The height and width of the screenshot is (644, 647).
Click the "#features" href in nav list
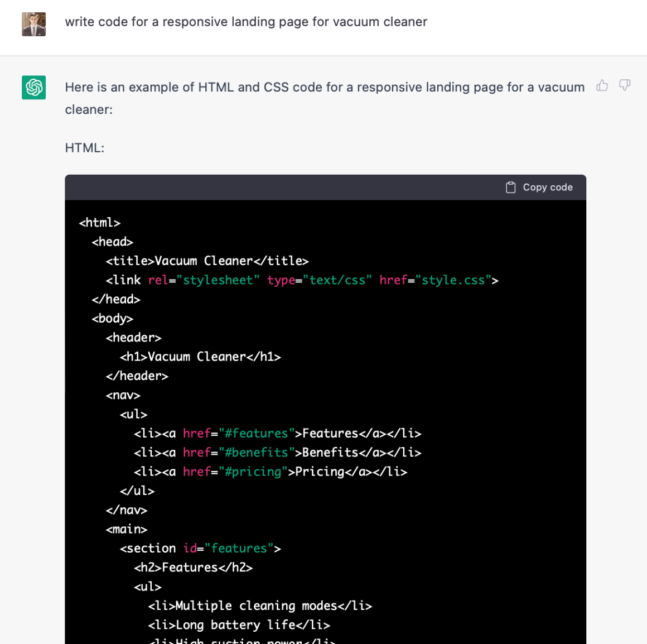coord(256,434)
